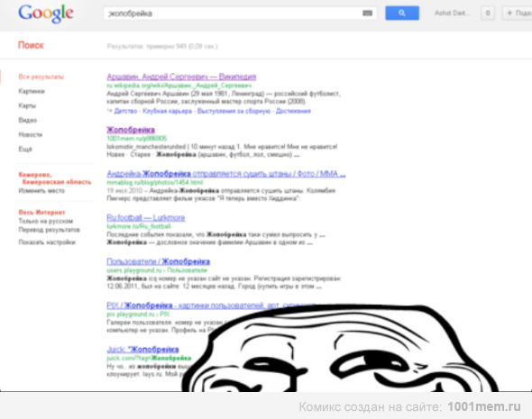Open the Жопобрейка 1001mem result title

[x=131, y=130]
